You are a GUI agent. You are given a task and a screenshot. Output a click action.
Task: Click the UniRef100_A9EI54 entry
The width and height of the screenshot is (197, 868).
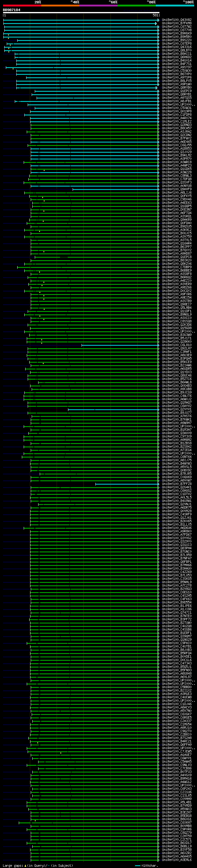pos(177,297)
